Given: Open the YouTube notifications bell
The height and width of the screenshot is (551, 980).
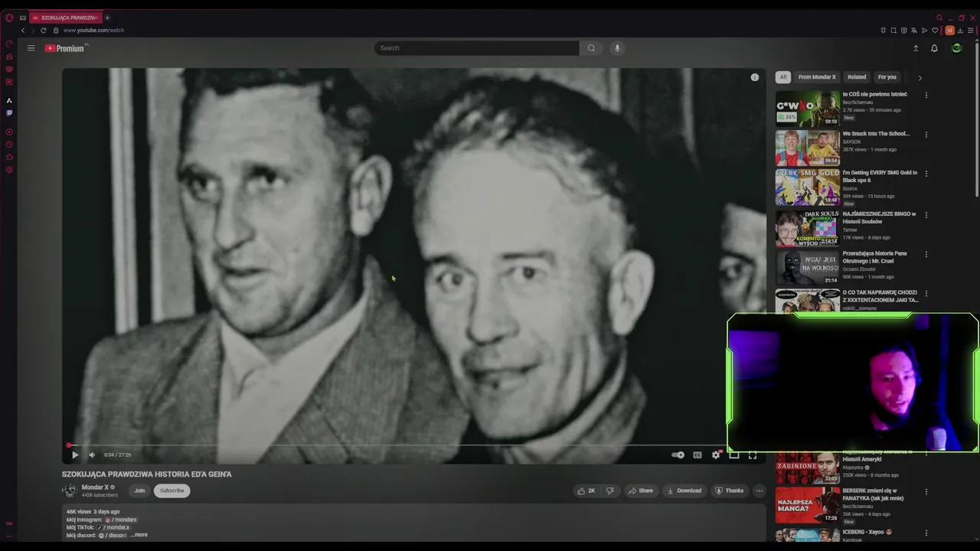Looking at the screenshot, I should pyautogui.click(x=934, y=48).
